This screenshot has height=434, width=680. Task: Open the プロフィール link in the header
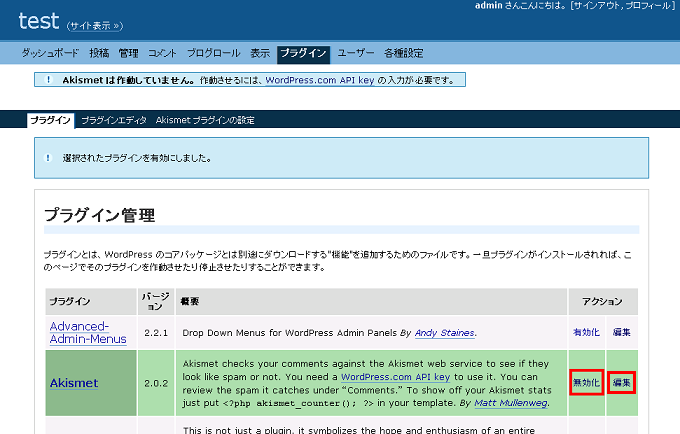648,6
